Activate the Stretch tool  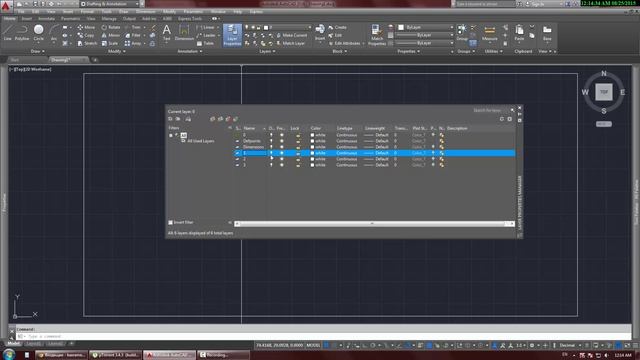pyautogui.click(x=87, y=43)
